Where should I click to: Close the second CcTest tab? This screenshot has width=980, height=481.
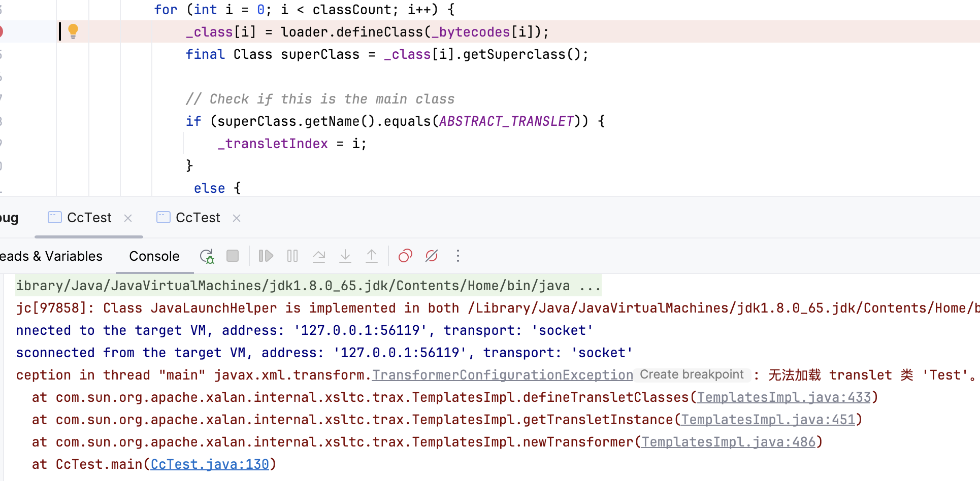click(x=237, y=218)
